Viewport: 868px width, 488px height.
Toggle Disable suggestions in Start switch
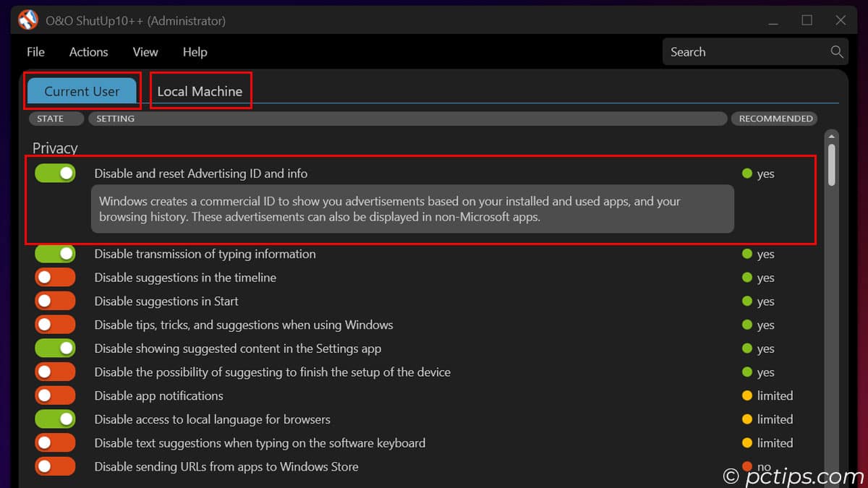click(55, 301)
